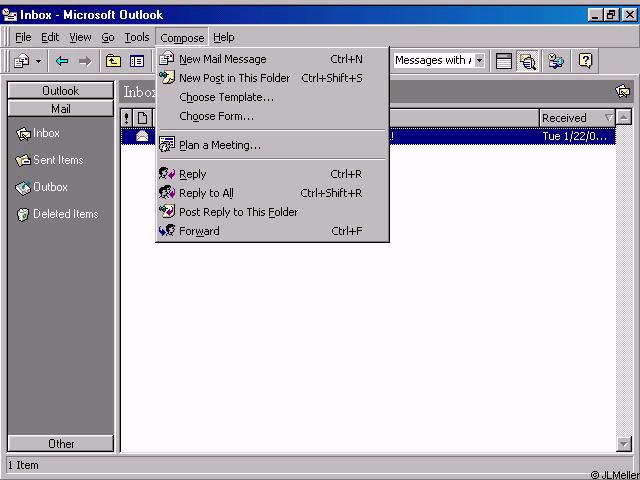Viewport: 640px width, 480px height.
Task: Click the scrollbar up arrow in message list
Action: (x=624, y=118)
